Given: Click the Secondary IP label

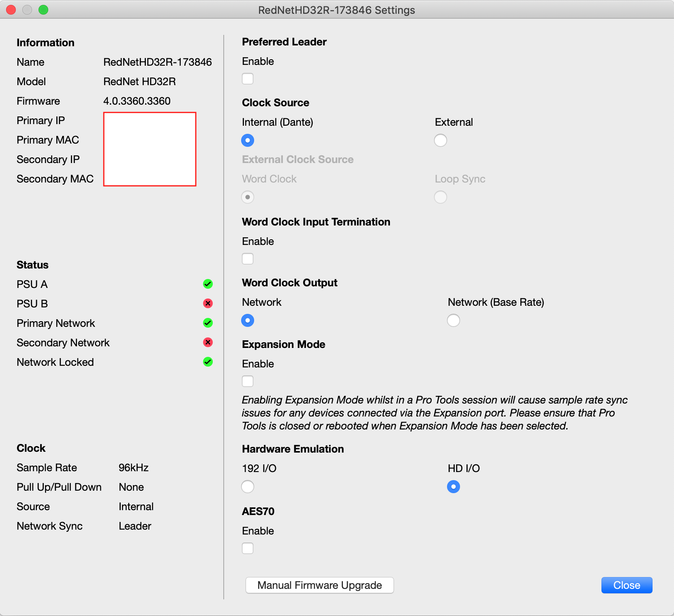Looking at the screenshot, I should (48, 159).
